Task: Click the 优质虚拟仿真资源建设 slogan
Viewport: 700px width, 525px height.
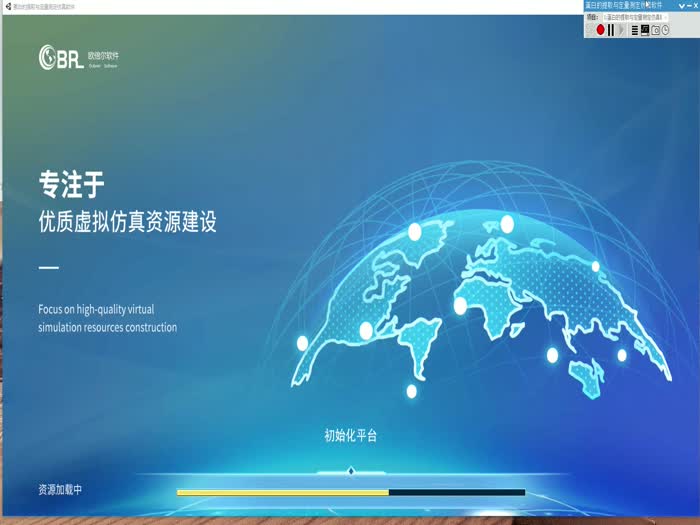Action: tap(127, 222)
